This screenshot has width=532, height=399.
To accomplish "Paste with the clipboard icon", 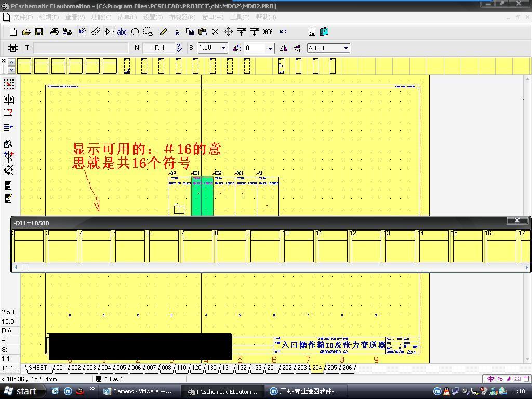I will (203, 32).
